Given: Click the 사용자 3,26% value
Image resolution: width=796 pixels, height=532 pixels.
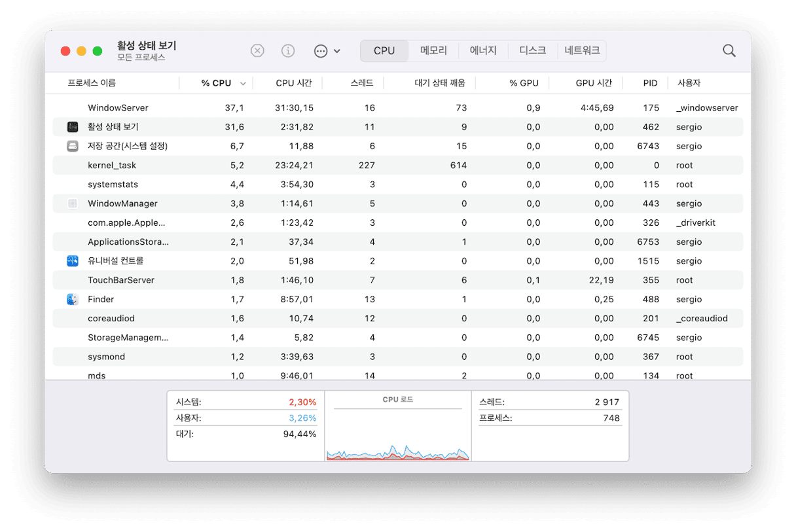Looking at the screenshot, I should pos(302,417).
